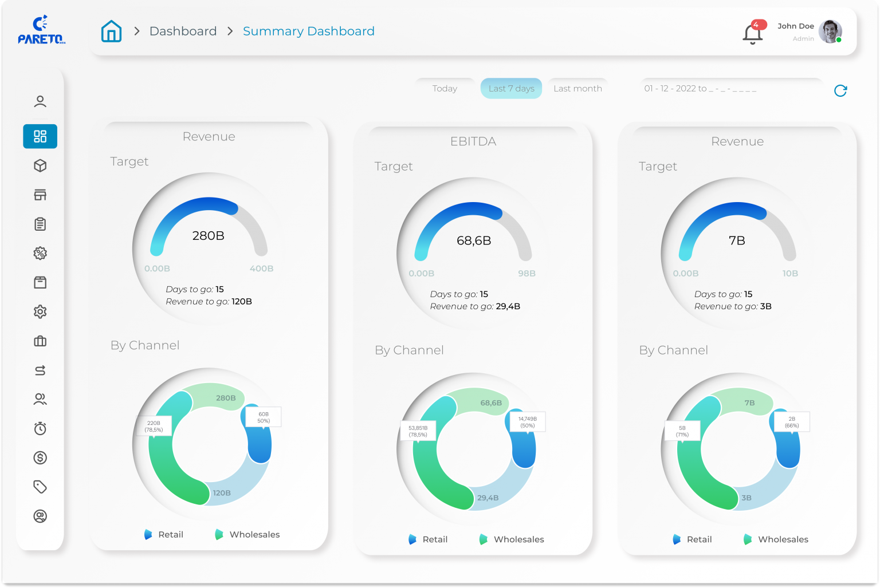
Task: Open the user profile sidebar icon
Action: tap(40, 101)
